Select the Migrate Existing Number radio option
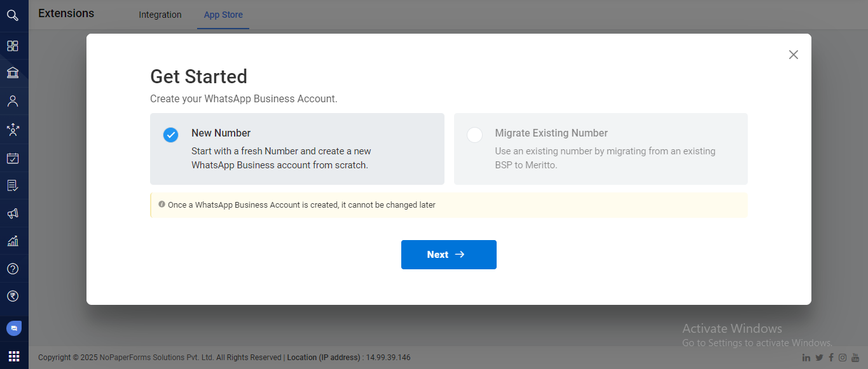Screen dimensions: 868x369 (474, 135)
